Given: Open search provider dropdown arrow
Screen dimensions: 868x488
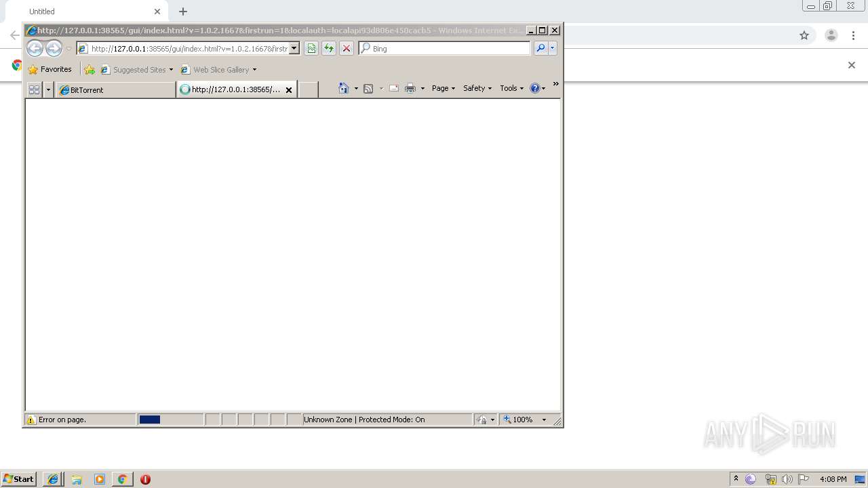Looking at the screenshot, I should [x=553, y=48].
